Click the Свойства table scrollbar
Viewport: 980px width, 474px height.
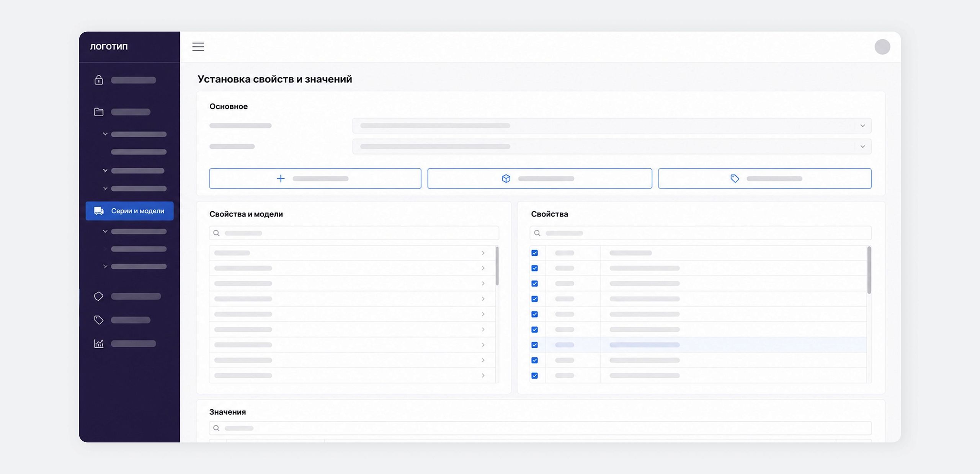tap(869, 270)
